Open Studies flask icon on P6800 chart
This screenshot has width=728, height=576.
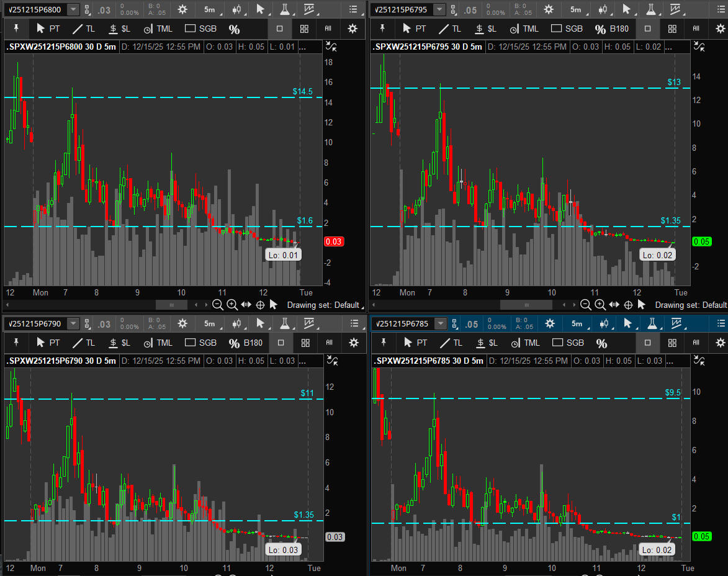285,9
